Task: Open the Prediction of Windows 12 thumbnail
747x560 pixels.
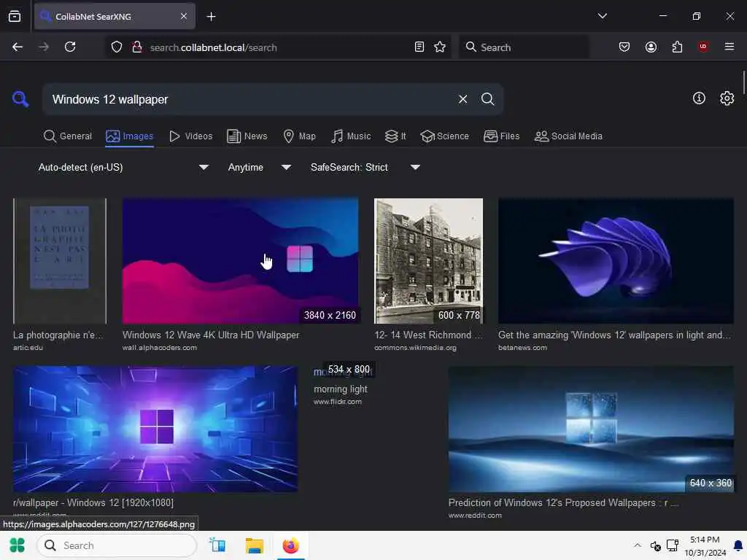Action: 591,429
